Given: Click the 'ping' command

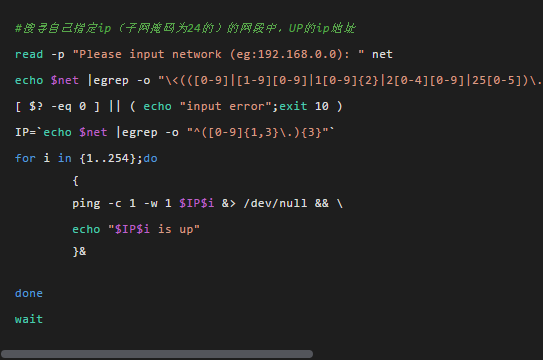Looking at the screenshot, I should [x=86, y=203].
